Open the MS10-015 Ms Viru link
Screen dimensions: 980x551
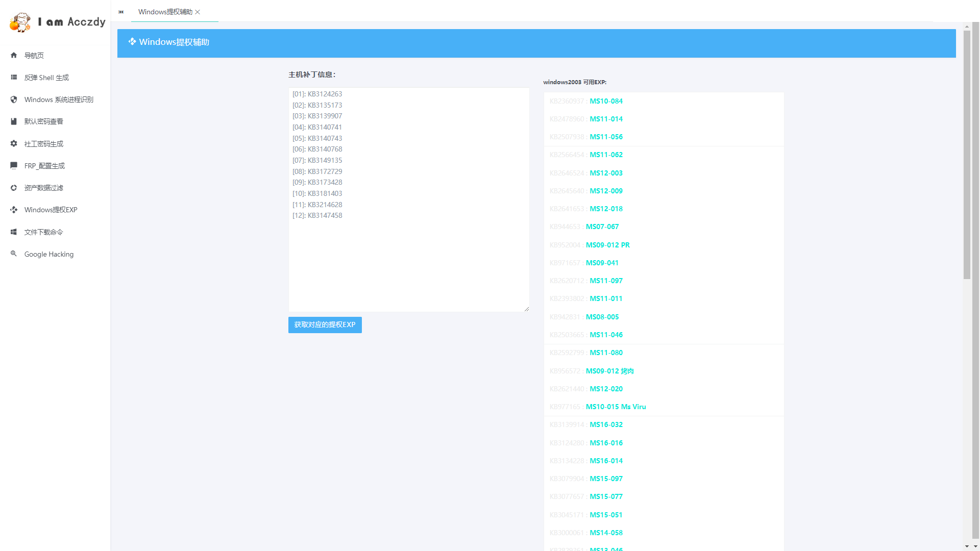(616, 407)
